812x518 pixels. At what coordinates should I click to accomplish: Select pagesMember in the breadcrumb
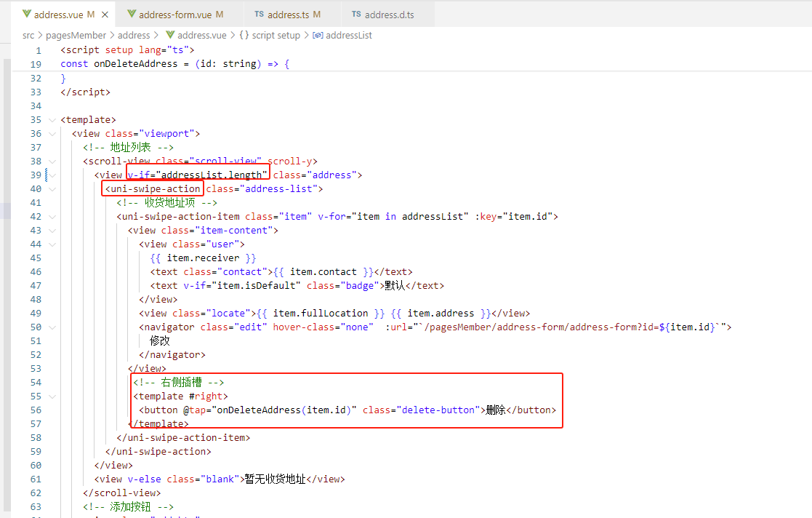(76, 35)
